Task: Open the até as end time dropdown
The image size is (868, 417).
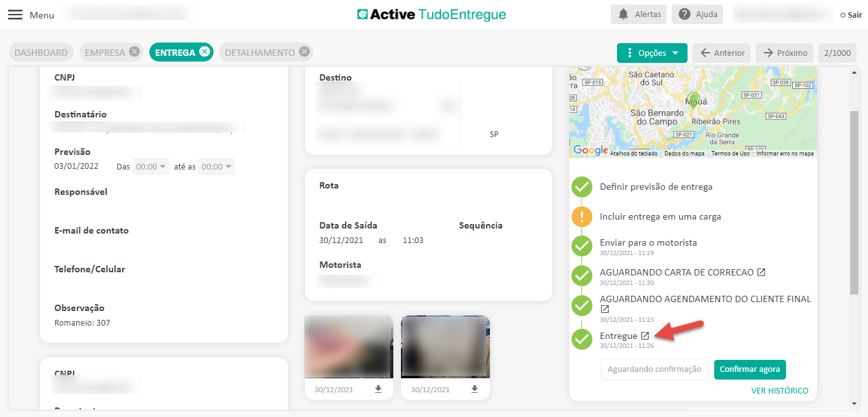Action: tap(216, 167)
